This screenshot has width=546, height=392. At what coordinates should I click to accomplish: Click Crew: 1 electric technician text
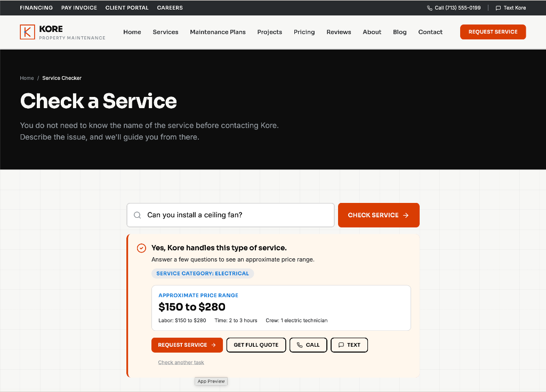pos(296,321)
